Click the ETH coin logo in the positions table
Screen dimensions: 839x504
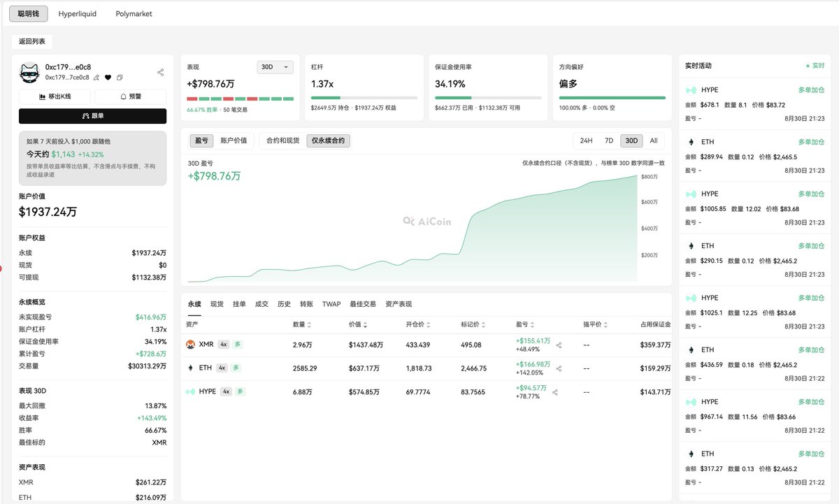(190, 368)
